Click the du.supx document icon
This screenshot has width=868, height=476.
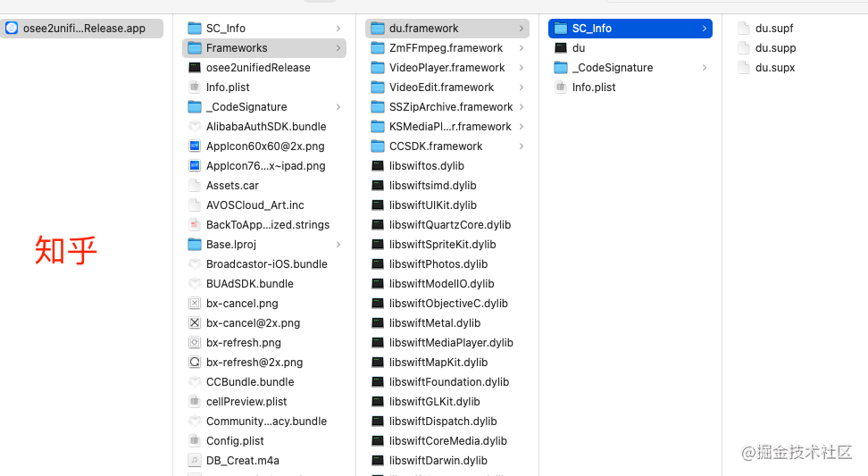pos(744,68)
